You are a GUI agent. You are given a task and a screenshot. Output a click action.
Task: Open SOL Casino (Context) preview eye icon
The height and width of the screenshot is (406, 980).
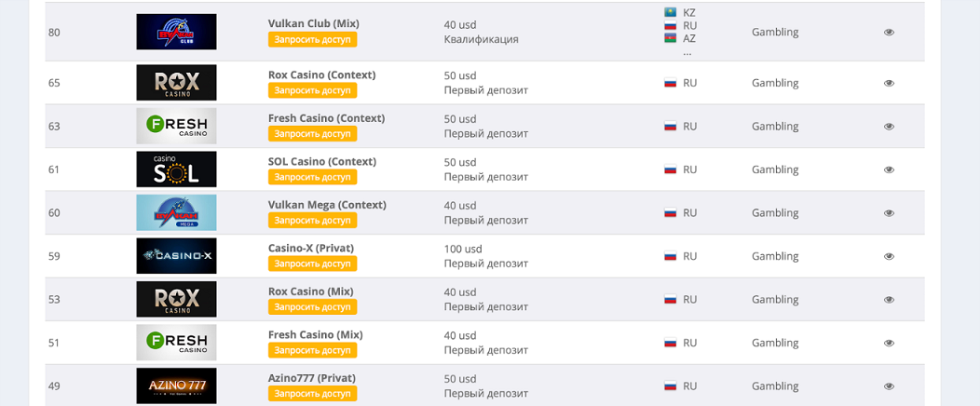pyautogui.click(x=889, y=169)
